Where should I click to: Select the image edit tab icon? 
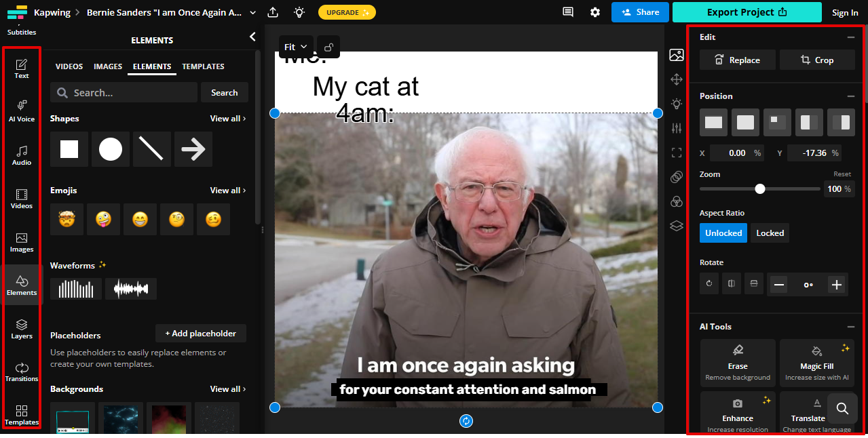tap(676, 55)
